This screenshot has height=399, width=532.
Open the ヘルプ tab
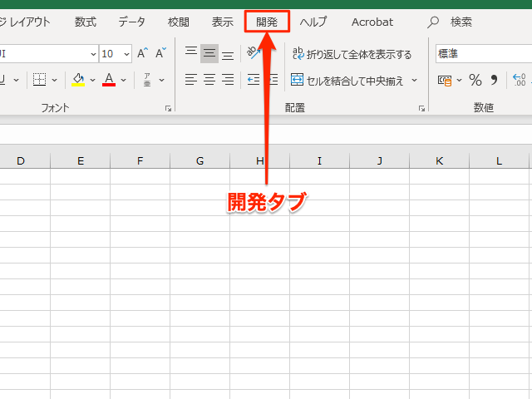313,22
